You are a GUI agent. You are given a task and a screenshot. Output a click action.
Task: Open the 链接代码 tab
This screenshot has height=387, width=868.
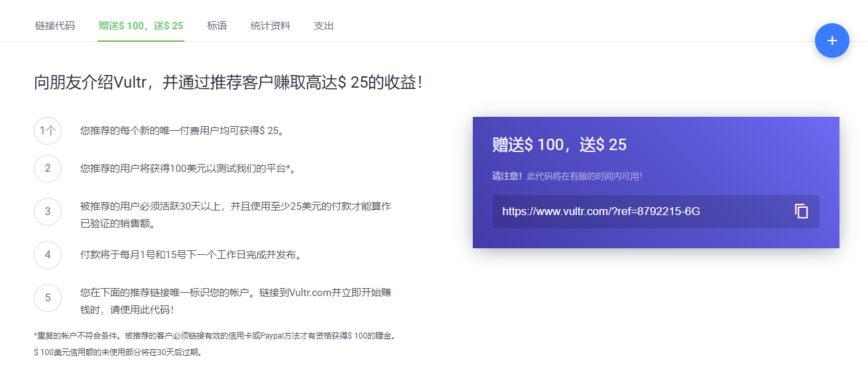(55, 26)
